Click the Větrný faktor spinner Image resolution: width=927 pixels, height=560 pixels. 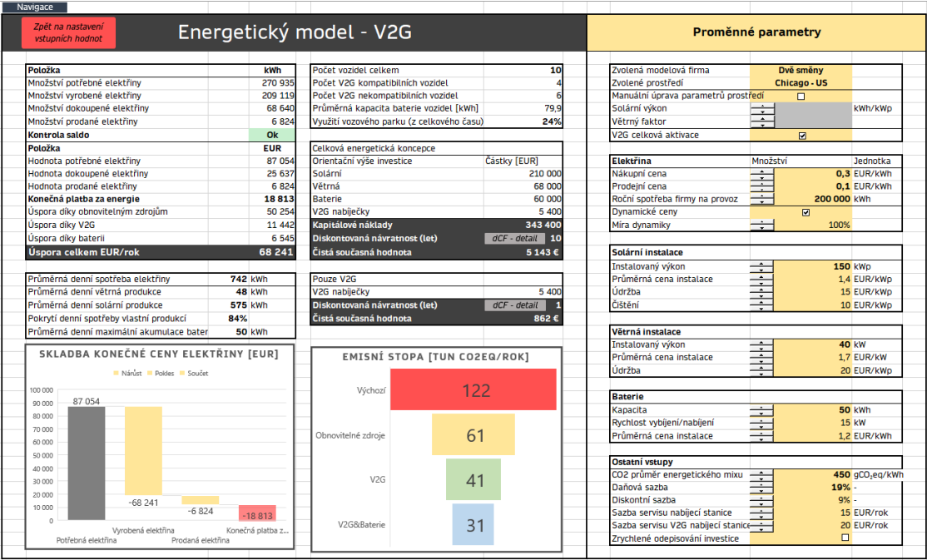pos(762,121)
